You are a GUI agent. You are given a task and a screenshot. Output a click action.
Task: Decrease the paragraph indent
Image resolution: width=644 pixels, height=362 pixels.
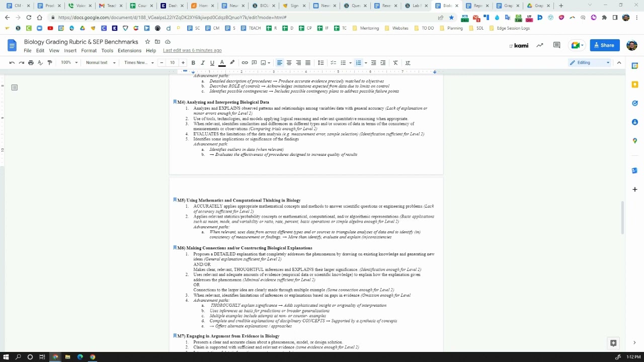[373, 63]
